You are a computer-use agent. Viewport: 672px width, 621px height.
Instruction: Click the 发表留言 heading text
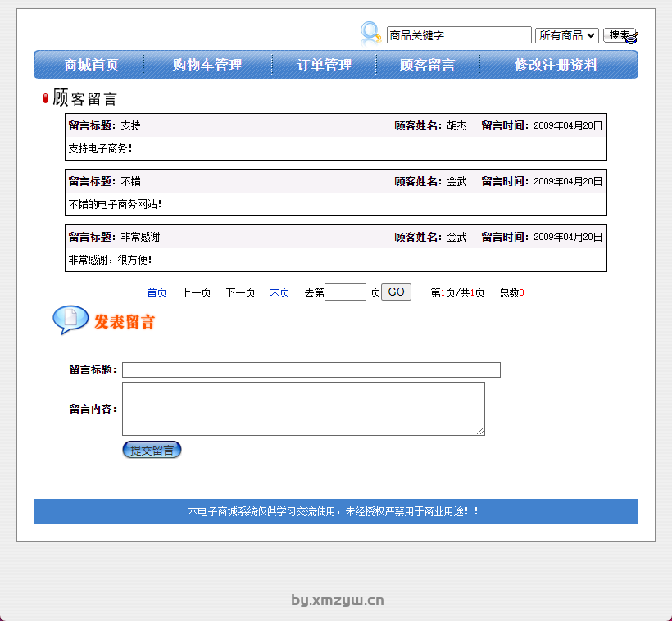tap(125, 322)
